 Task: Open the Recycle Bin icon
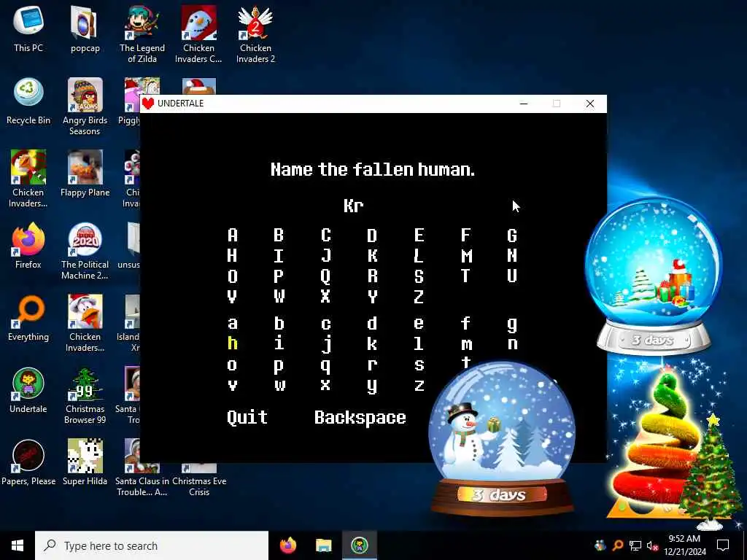point(28,101)
